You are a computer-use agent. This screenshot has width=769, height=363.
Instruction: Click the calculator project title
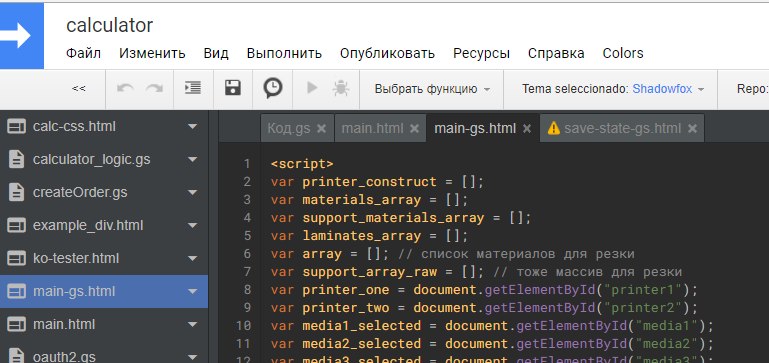tap(109, 25)
